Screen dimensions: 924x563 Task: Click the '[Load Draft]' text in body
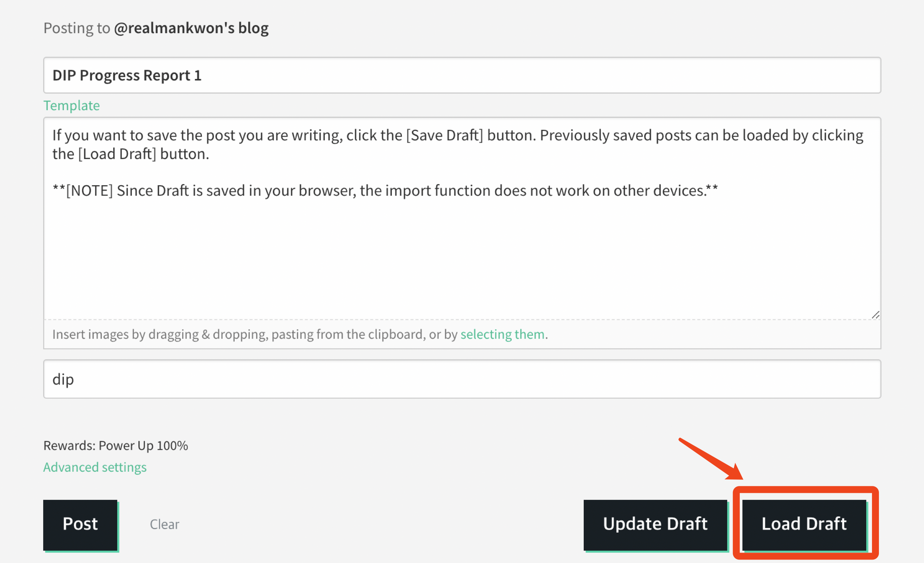[x=117, y=154]
